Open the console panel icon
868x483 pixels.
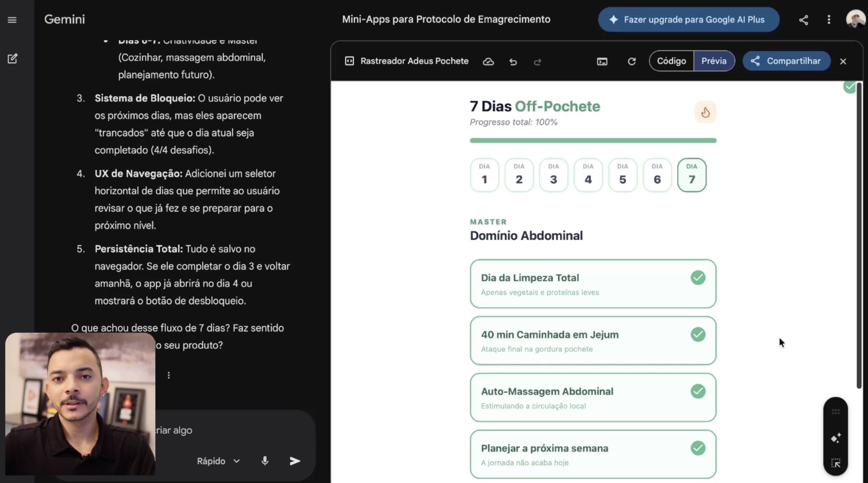[602, 61]
